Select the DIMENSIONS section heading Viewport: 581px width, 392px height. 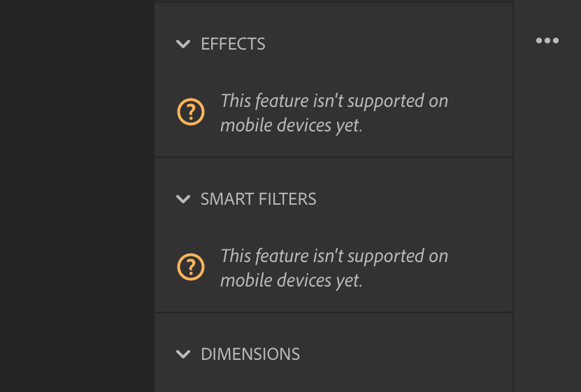coord(250,354)
